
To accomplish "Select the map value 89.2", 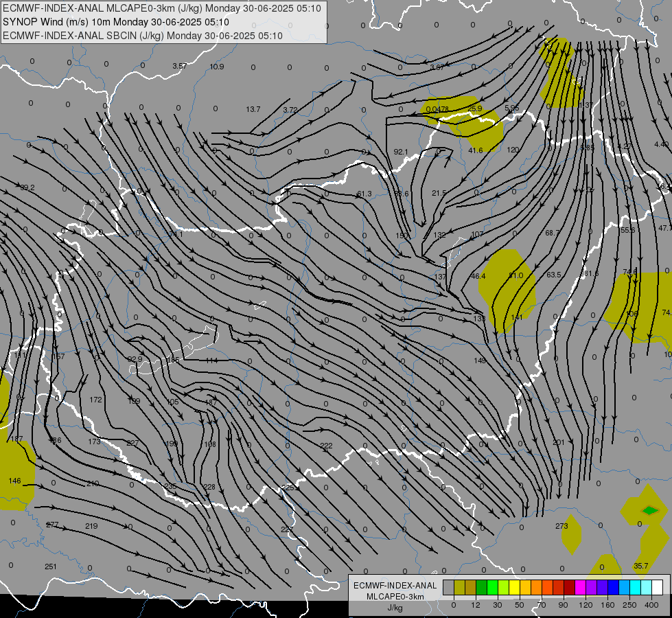I will 27,188.
